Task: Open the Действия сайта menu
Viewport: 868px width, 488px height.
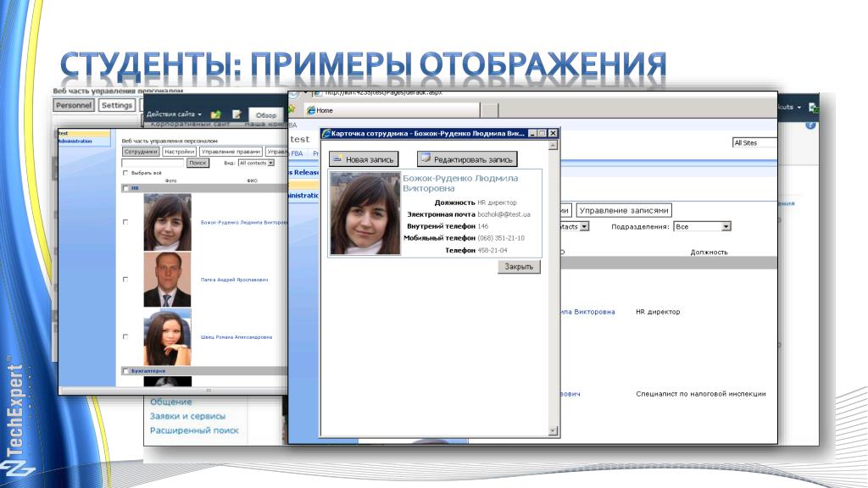Action: [x=174, y=114]
